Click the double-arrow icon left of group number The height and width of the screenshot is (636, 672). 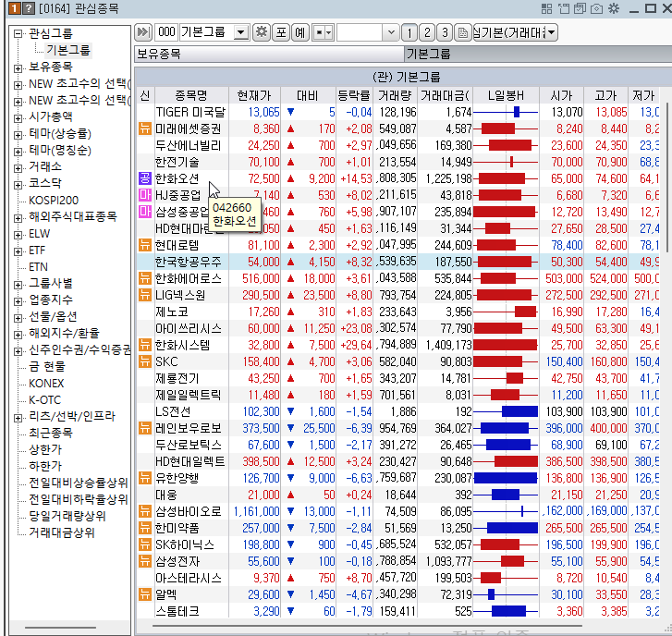tap(142, 32)
